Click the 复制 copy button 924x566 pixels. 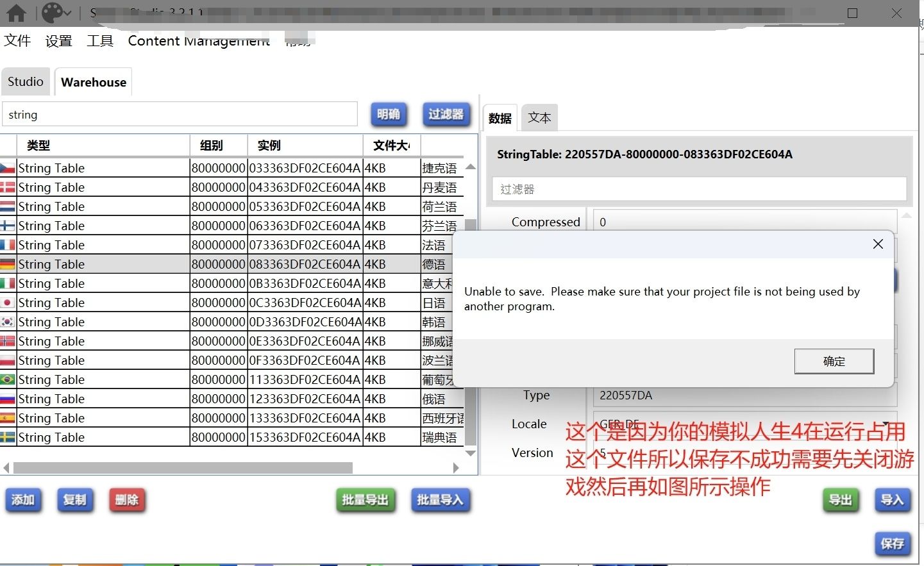75,500
